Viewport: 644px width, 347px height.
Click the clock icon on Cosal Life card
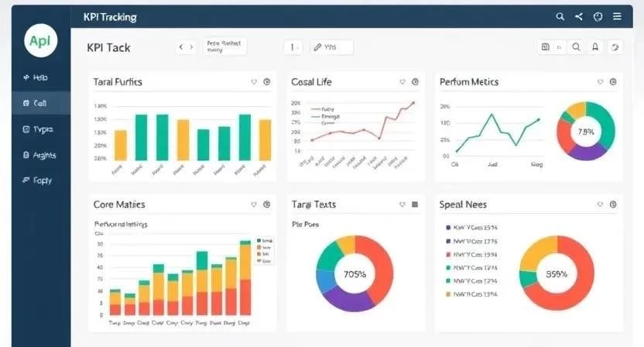[x=415, y=82]
